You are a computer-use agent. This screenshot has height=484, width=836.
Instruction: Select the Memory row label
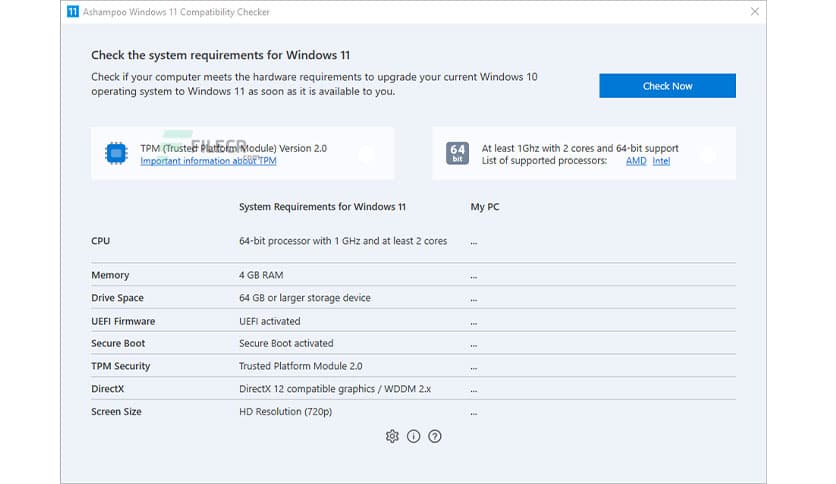(110, 275)
